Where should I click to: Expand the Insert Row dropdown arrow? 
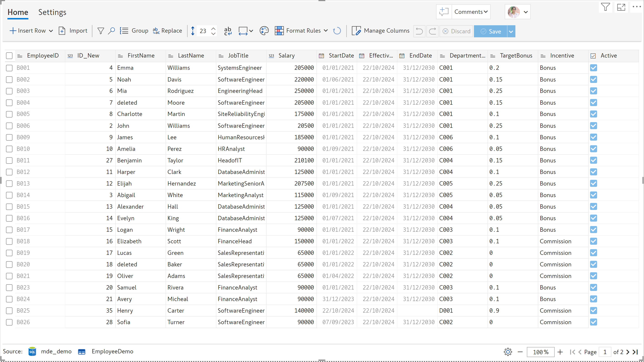[x=51, y=31]
